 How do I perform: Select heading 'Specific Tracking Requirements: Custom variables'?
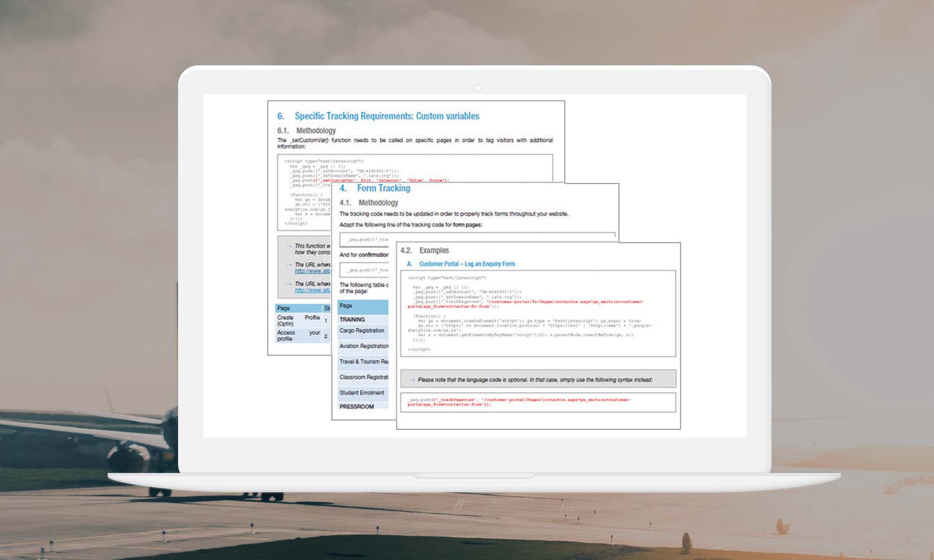point(387,116)
